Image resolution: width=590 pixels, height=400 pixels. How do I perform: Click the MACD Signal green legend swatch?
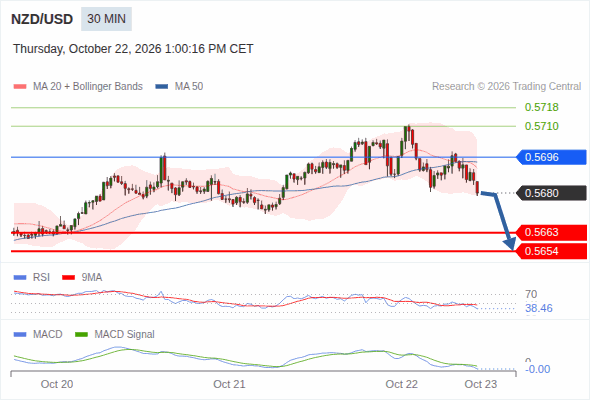coord(81,335)
